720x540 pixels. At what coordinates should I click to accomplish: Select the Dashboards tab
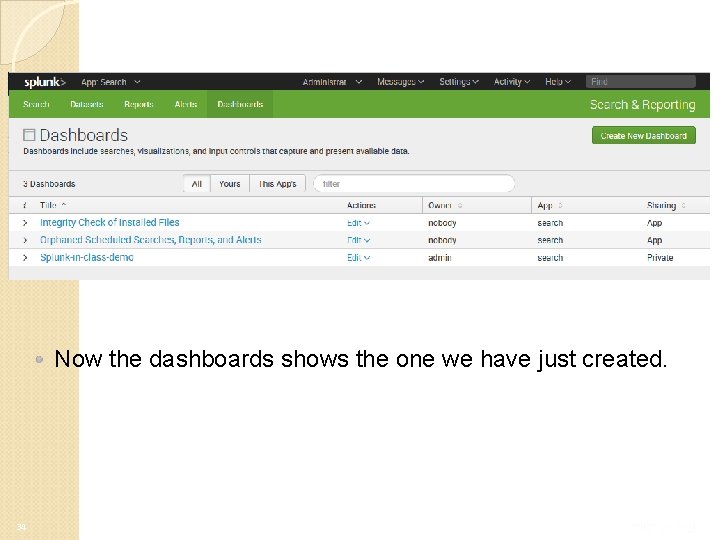240,104
